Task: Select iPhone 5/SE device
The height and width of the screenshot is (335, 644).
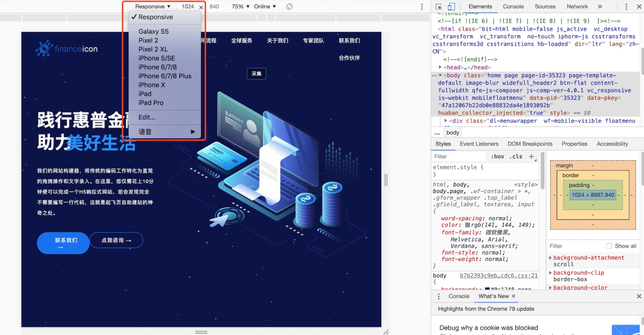Action: tap(164, 58)
